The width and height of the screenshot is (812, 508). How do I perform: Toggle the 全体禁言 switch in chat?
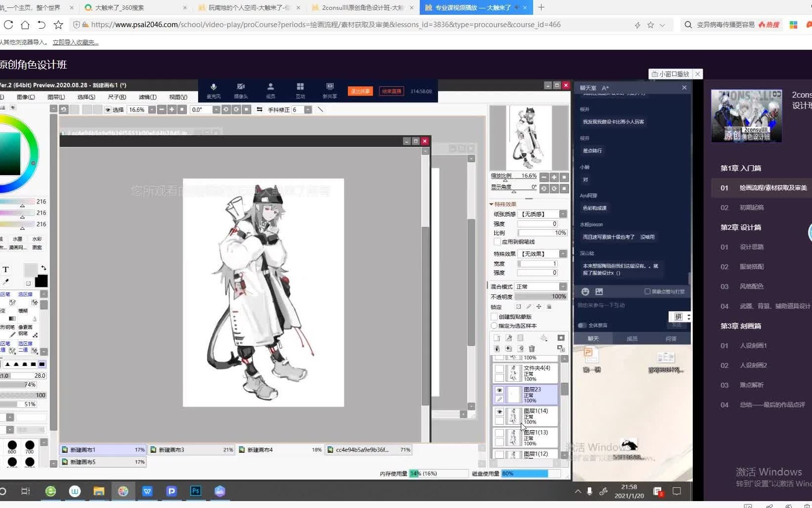pyautogui.click(x=582, y=325)
